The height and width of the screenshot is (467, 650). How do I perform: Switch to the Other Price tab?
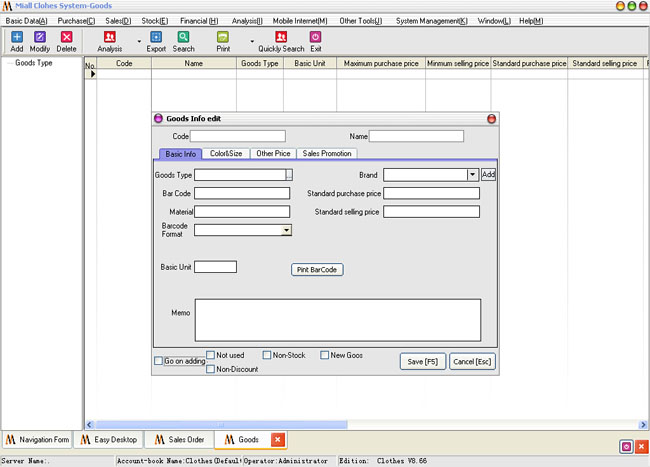tap(273, 153)
